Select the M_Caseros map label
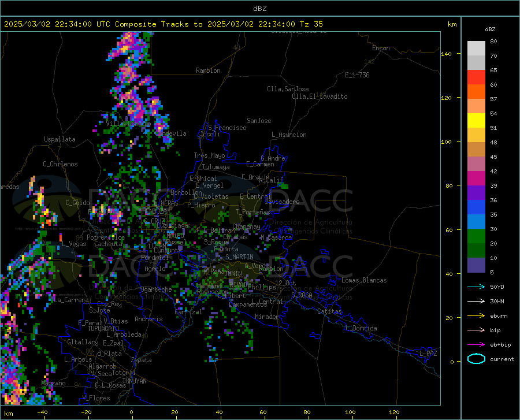This screenshot has width=520, height=420. (276, 237)
